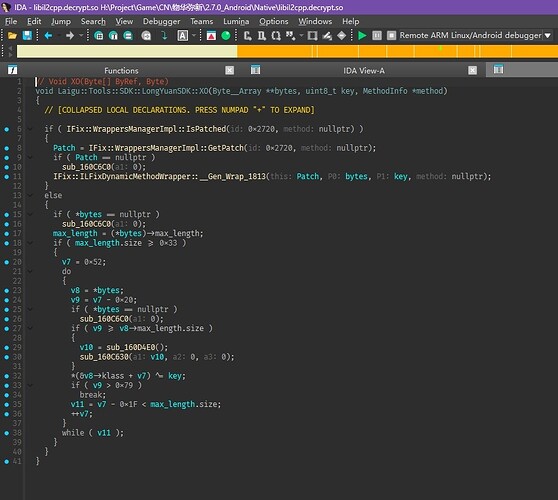Click the orange navigation band region

(x=397, y=52)
